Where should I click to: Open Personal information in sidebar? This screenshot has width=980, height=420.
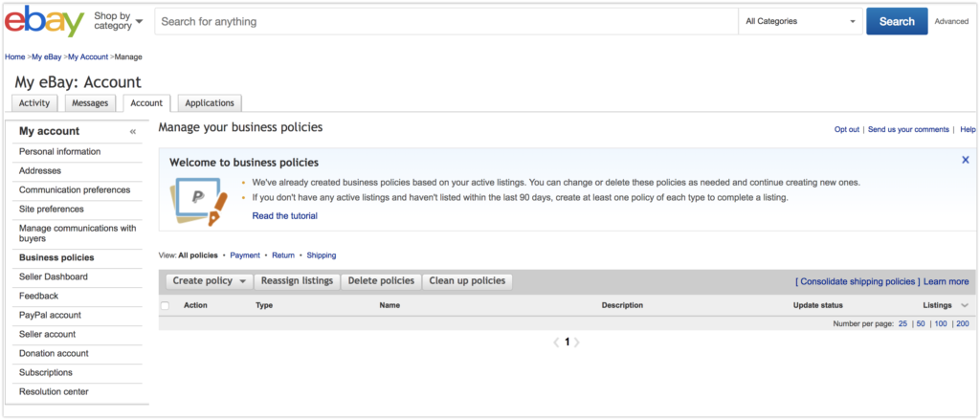[x=60, y=152]
